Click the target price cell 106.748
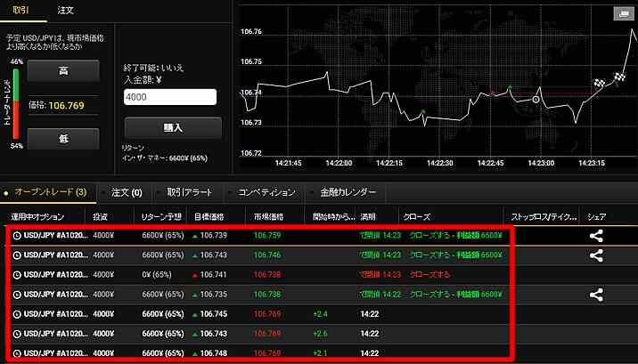This screenshot has width=638, height=364. [x=214, y=353]
